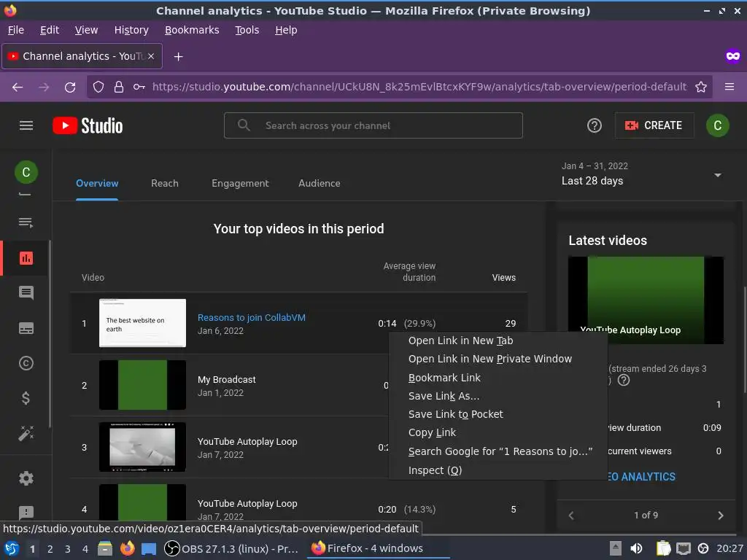The height and width of the screenshot is (560, 747).
Task: Open the History menu
Action: (131, 30)
